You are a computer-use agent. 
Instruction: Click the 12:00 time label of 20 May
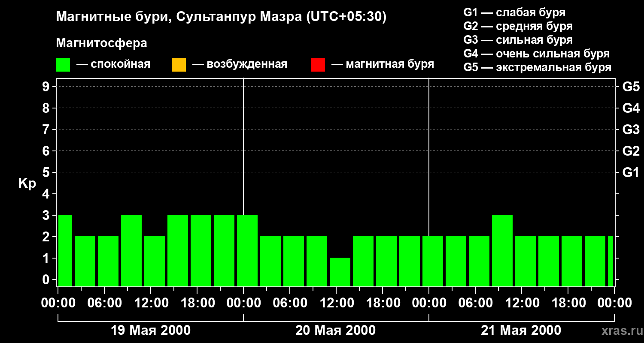(x=336, y=303)
